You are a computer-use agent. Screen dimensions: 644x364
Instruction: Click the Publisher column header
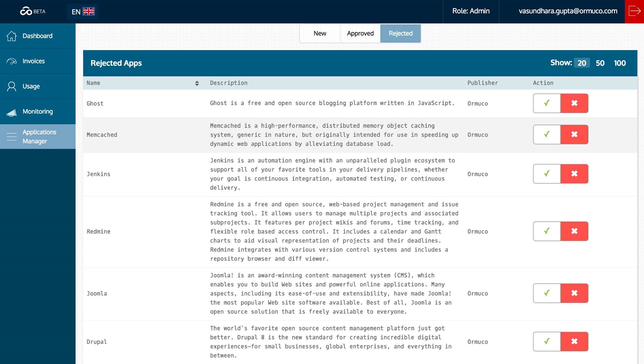[482, 83]
